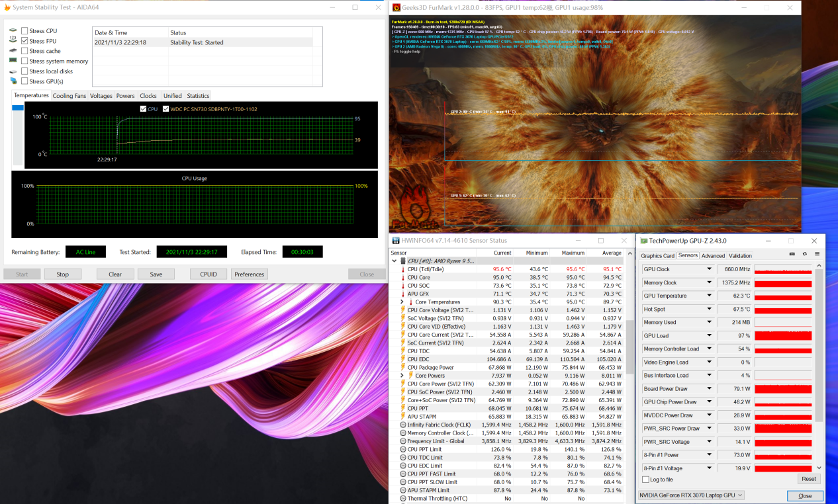Switch to the Voltages tab
This screenshot has width=838, height=504.
coord(101,96)
